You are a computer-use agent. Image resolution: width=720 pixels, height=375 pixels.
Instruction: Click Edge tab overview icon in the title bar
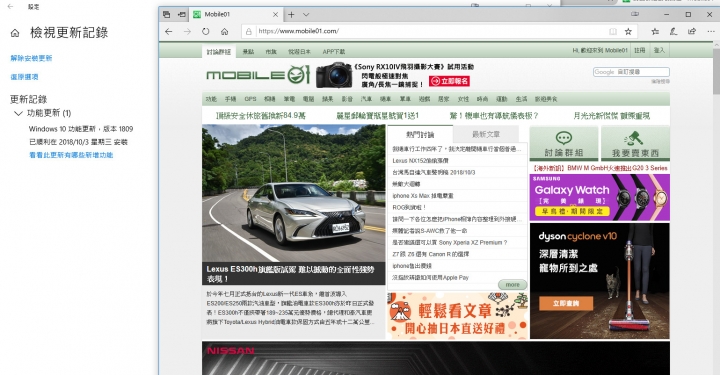click(x=167, y=14)
